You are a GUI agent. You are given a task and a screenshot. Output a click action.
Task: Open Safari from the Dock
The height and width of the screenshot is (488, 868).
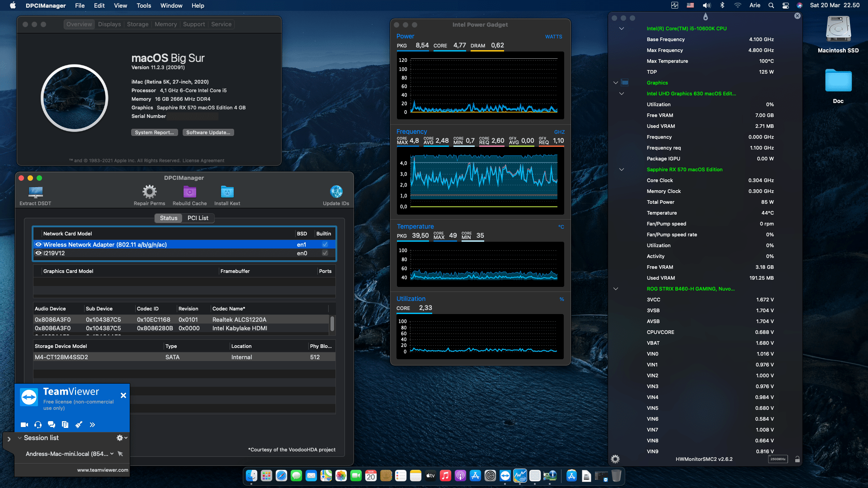pyautogui.click(x=281, y=475)
